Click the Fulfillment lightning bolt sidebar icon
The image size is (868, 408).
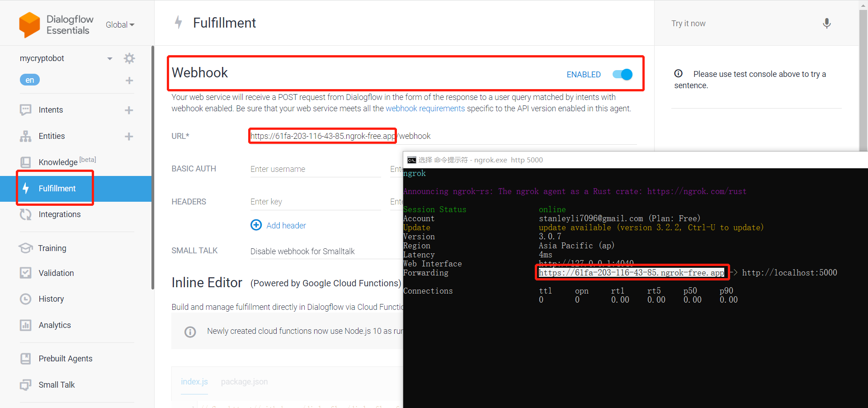click(26, 188)
